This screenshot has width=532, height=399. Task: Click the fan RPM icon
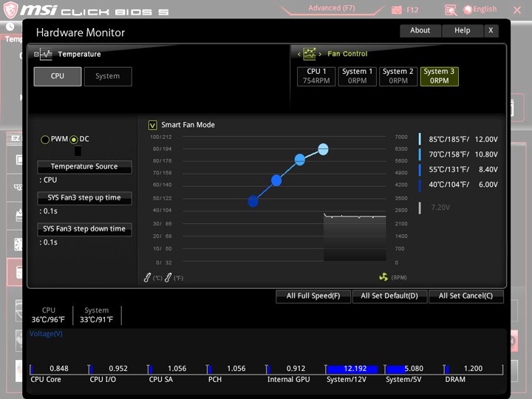(383, 277)
